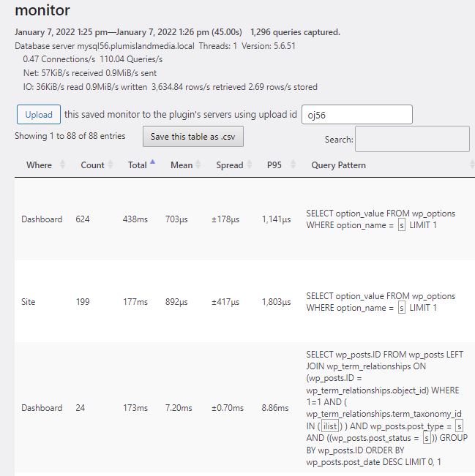Sort by the Spread column arrows
The width and height of the screenshot is (475, 476).
(x=250, y=165)
